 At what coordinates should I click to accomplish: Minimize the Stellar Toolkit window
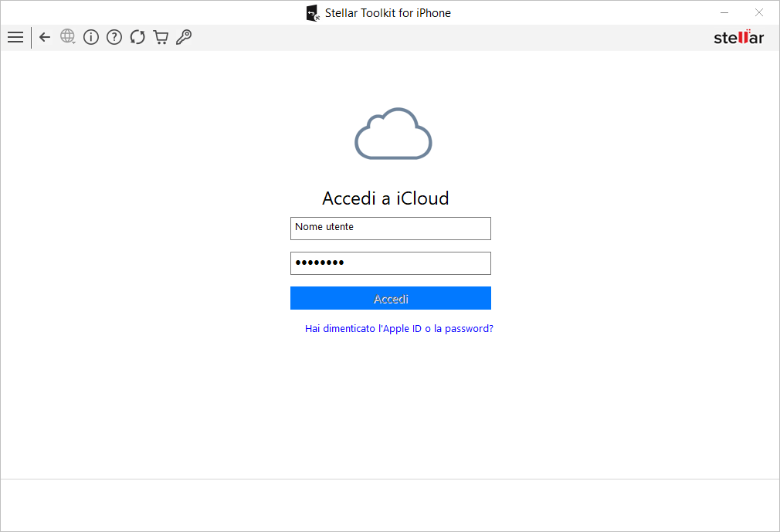724,13
